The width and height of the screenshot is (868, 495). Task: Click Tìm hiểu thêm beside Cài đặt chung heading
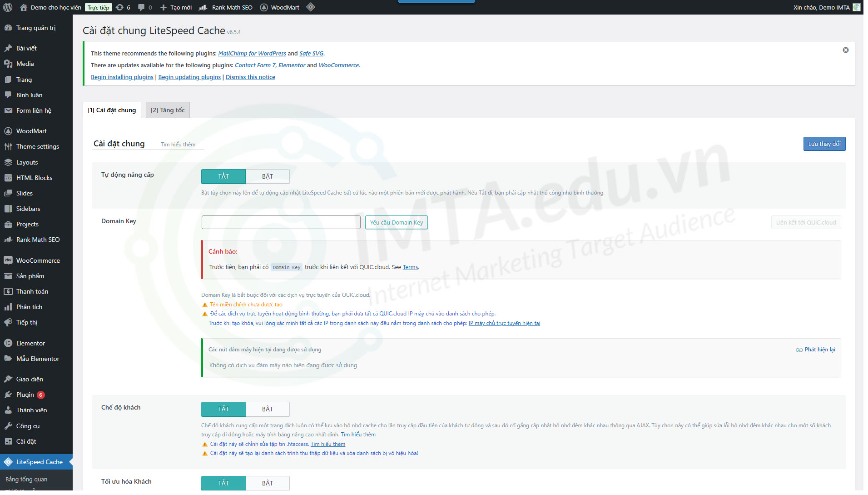[178, 145]
